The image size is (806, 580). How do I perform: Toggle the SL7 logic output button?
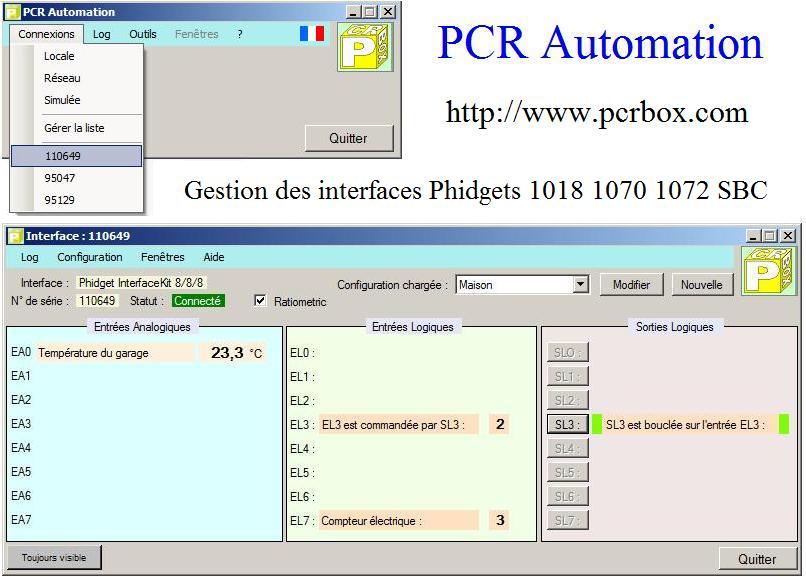(567, 520)
